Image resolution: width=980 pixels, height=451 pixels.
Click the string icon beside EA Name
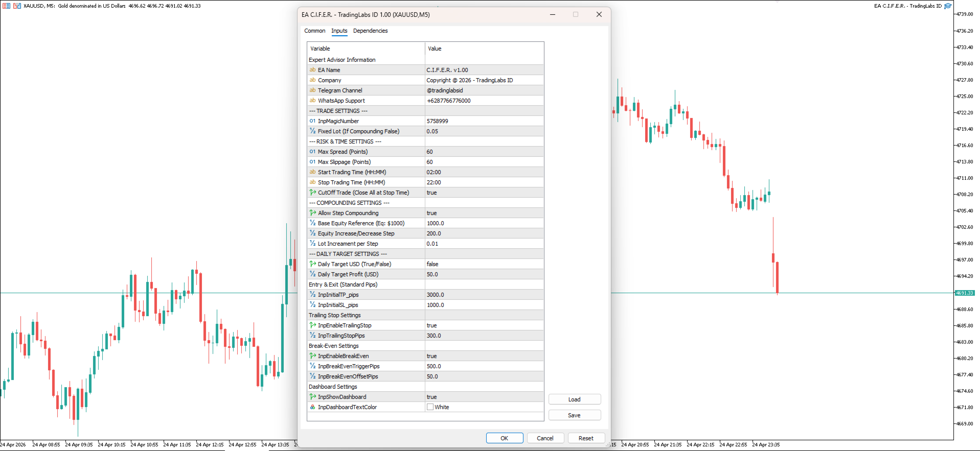[312, 70]
